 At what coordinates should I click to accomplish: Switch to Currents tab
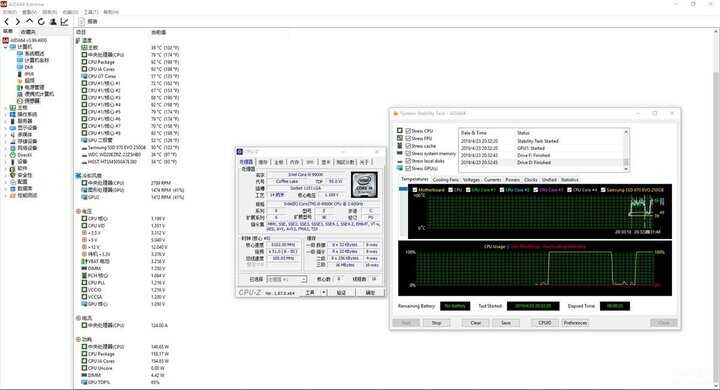click(492, 180)
